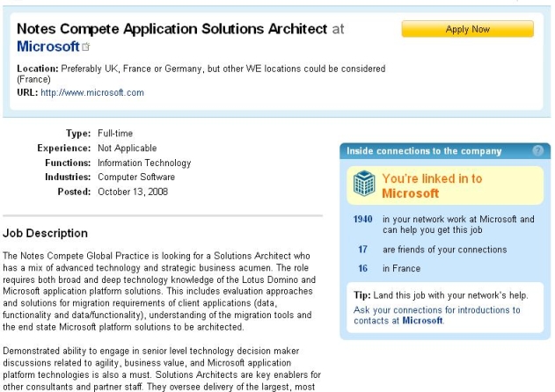Click the 'Not Applicable' experience value
This screenshot has width=555, height=392.
click(x=128, y=148)
